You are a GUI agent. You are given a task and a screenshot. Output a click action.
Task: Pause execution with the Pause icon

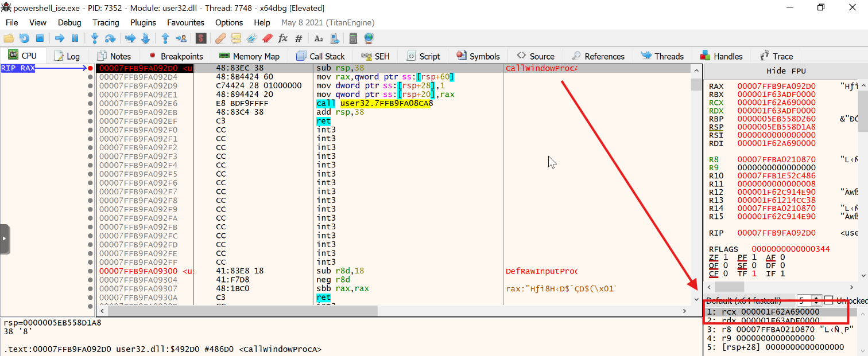(x=75, y=38)
